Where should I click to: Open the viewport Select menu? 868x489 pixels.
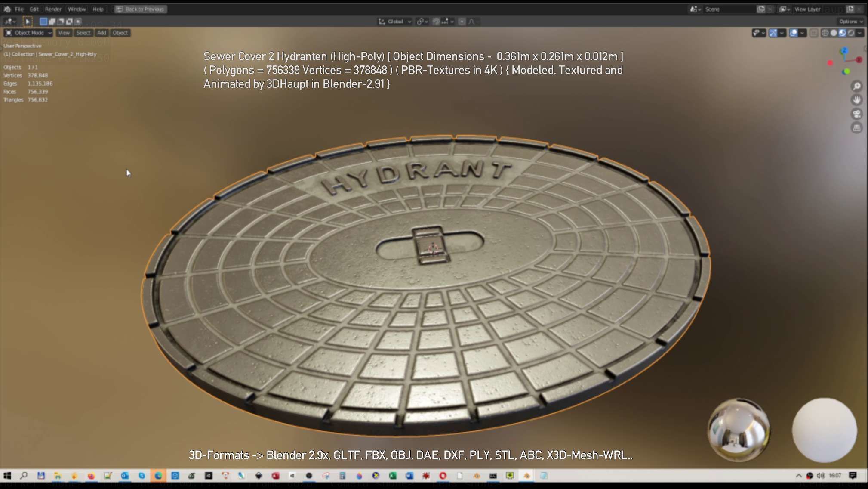(83, 33)
